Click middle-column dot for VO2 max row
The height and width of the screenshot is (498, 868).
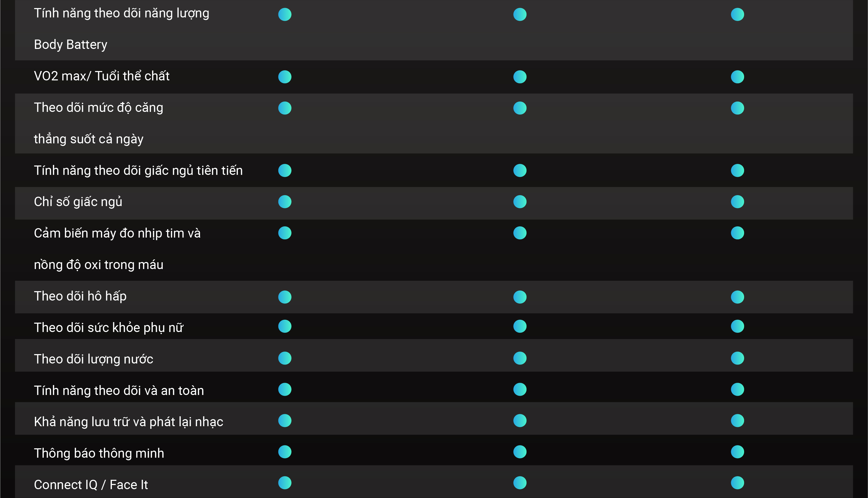point(520,76)
